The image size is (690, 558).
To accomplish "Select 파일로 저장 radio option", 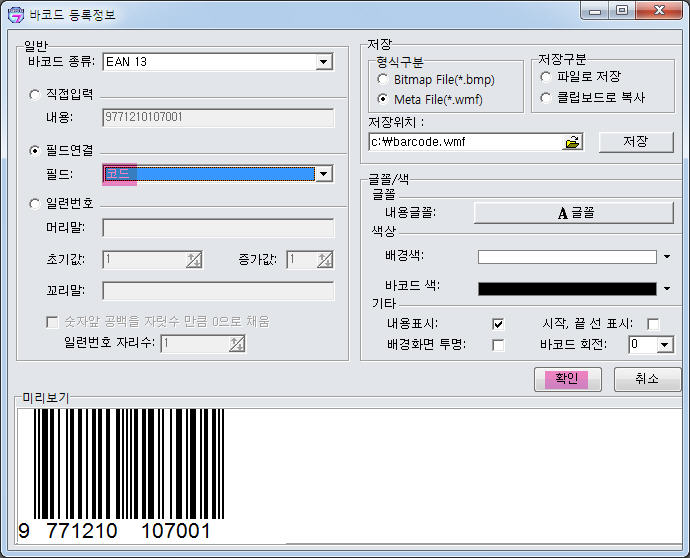I will coord(545,77).
